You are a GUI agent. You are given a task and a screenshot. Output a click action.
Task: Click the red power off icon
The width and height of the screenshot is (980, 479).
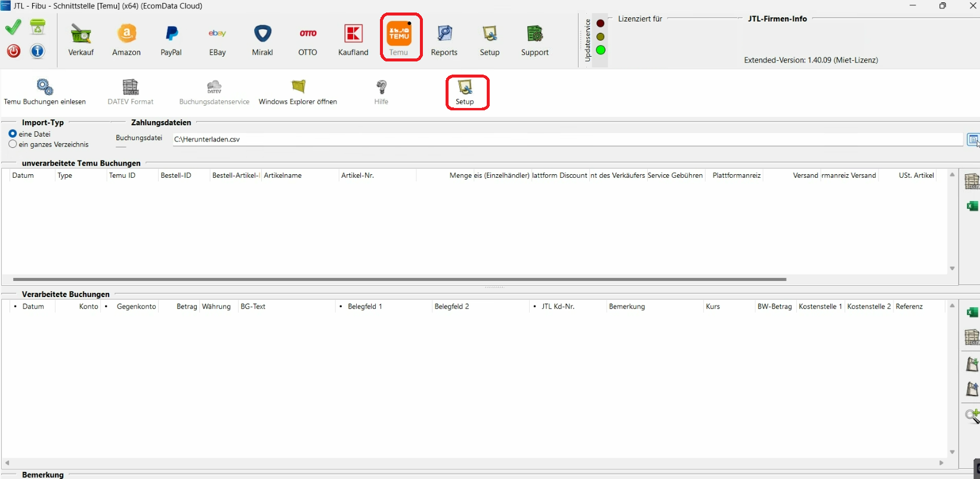point(14,51)
